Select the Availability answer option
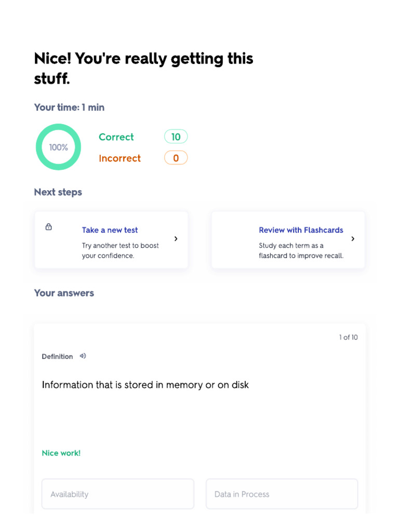Screen dimensions: 399x532 [x=118, y=494]
